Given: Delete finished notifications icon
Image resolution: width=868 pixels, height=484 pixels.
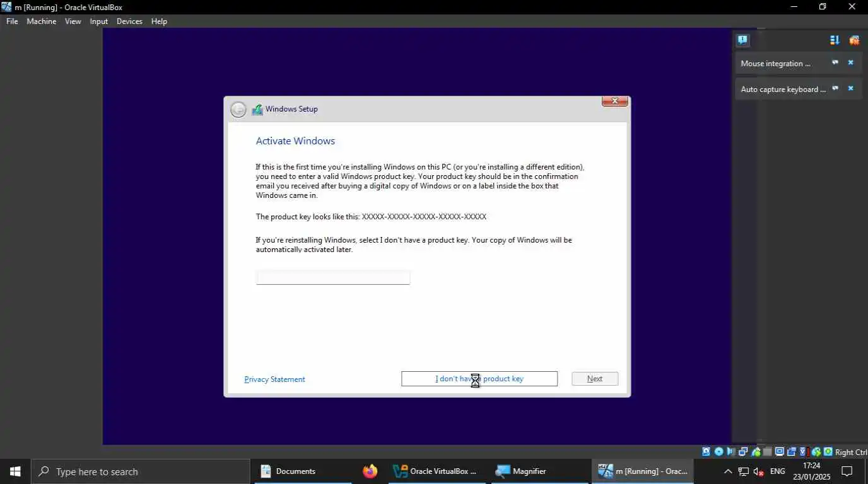Looking at the screenshot, I should click(x=854, y=40).
